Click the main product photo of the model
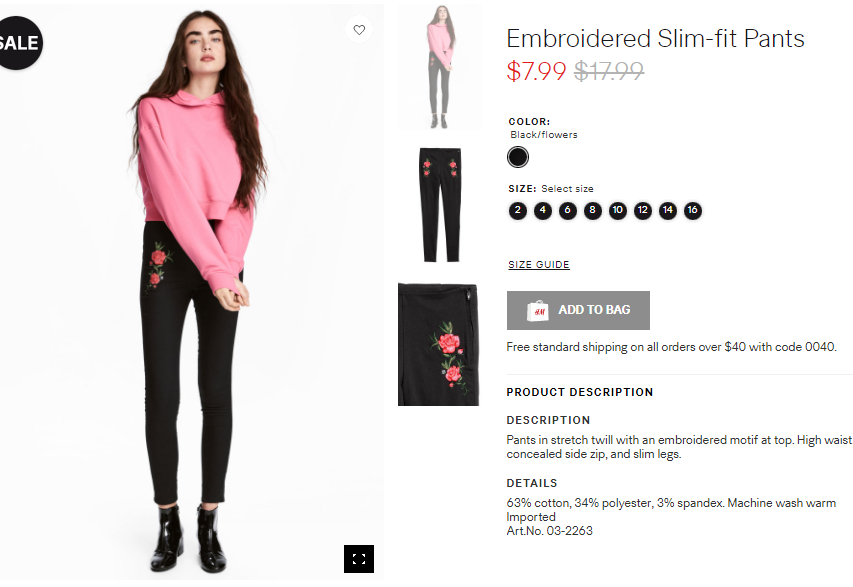Image resolution: width=853 pixels, height=587 pixels. 191,292
